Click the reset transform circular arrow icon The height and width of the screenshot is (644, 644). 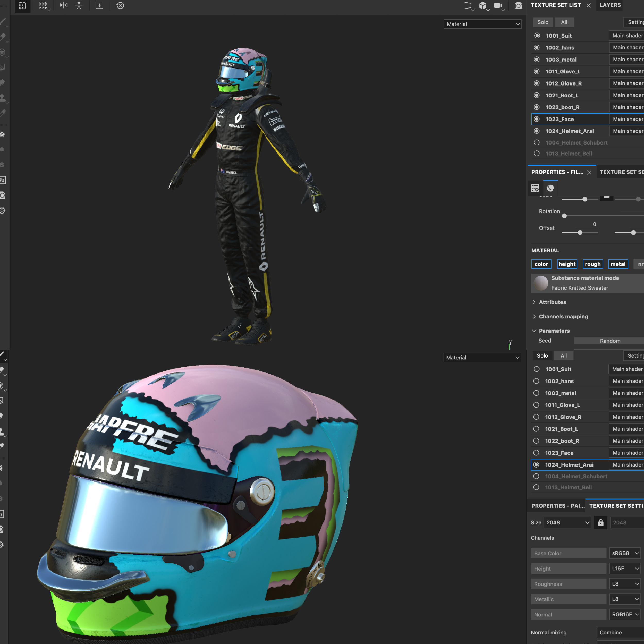tap(120, 5)
